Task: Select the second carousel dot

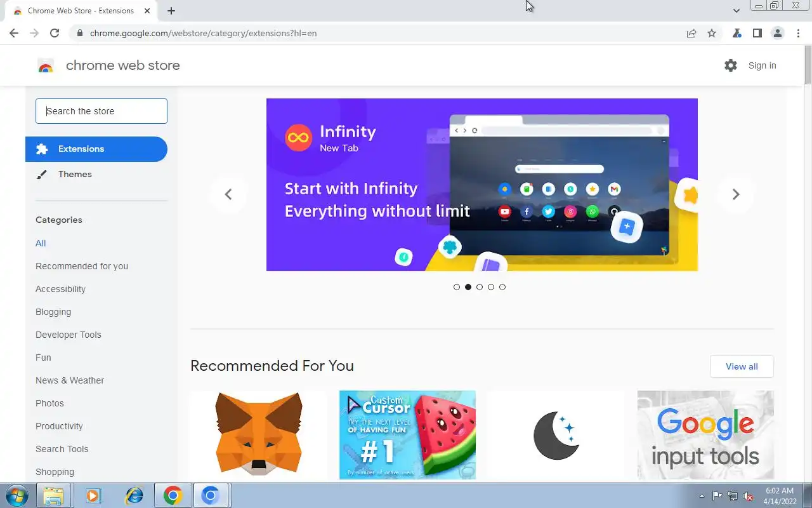Action: [x=468, y=287]
